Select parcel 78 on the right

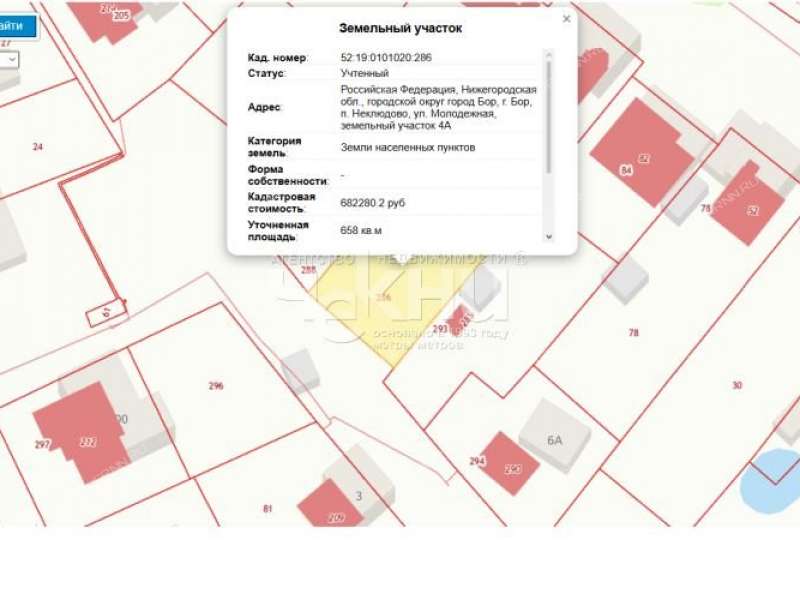(632, 330)
